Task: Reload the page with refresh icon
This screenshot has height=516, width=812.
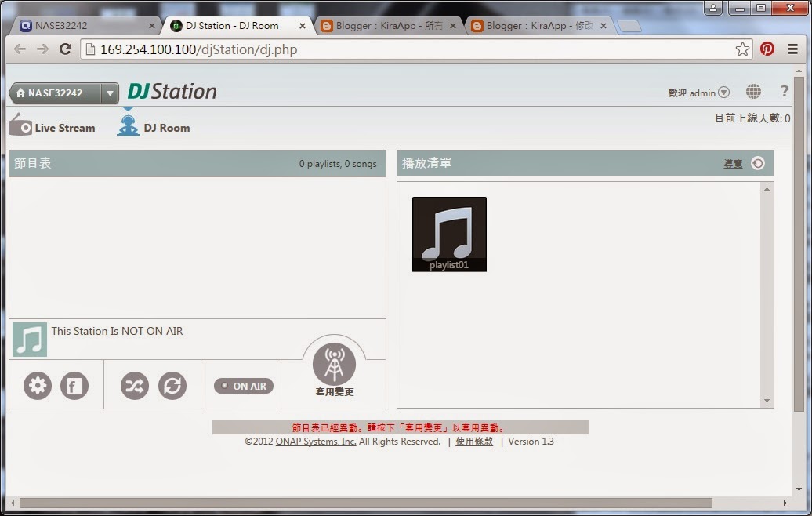Action: [65, 49]
